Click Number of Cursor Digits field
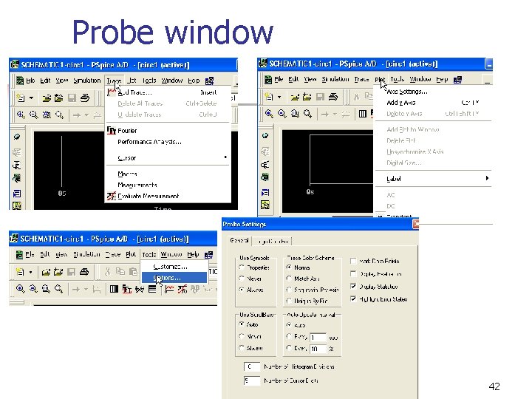Screen dimensions: 532x399 tap(252, 381)
